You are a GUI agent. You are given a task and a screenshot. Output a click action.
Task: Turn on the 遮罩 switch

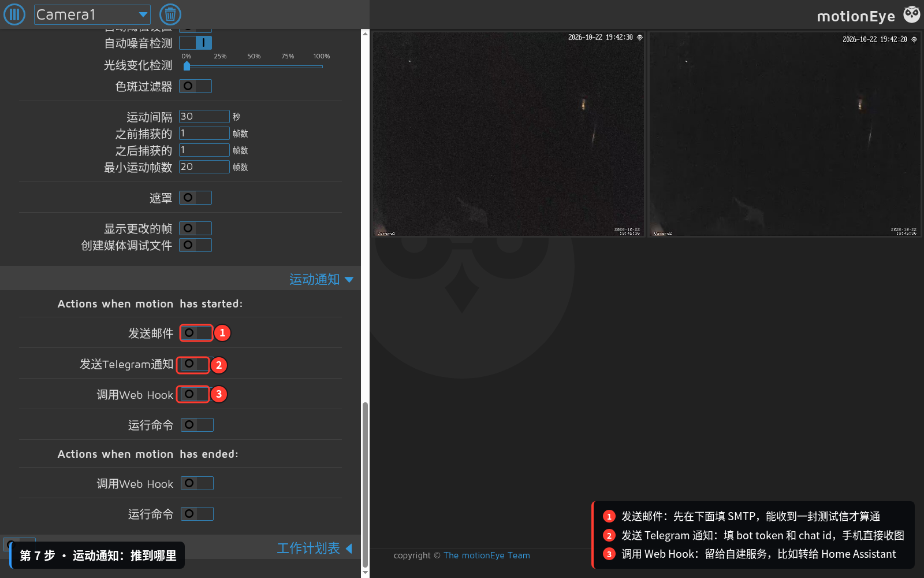click(x=195, y=198)
